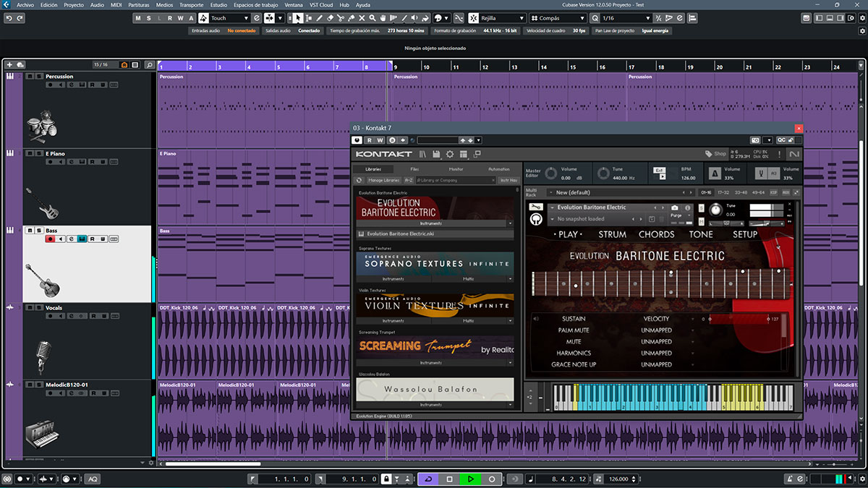
Task: Click the A-Z sort button in Kontakt libraries
Action: coord(409,180)
